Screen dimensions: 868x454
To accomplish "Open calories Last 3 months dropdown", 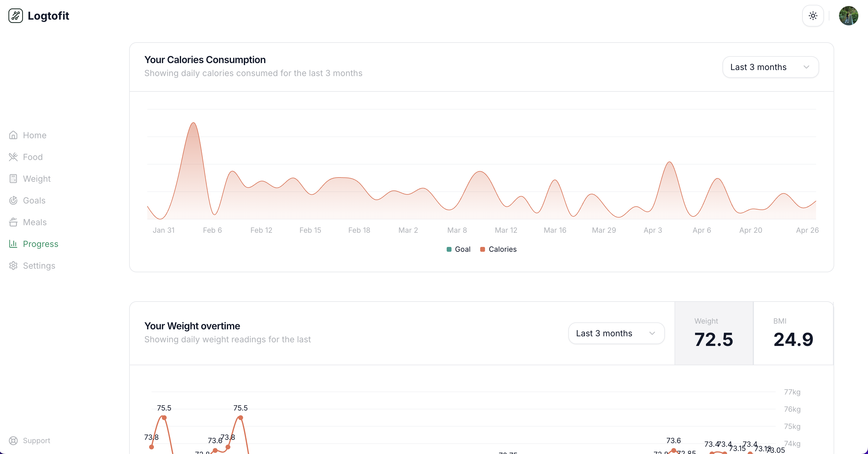I will click(x=770, y=67).
